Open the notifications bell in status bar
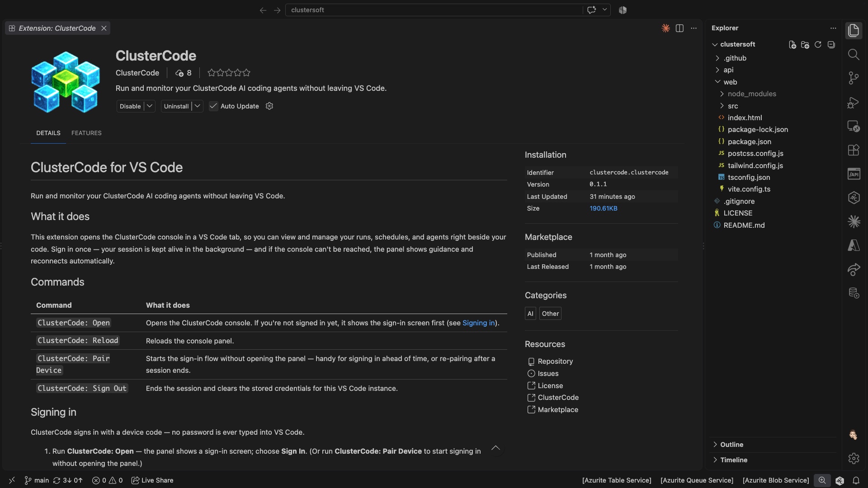 856,480
